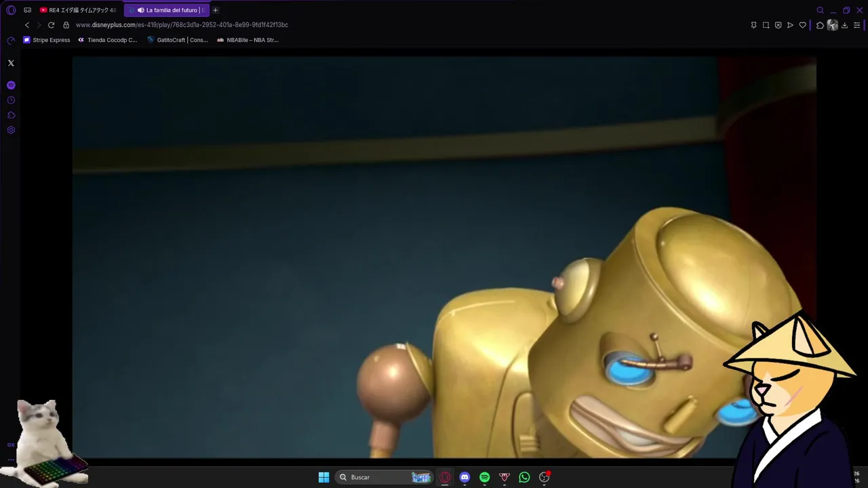868x488 pixels.
Task: Switch to the RE4 YouTube tab
Action: pos(79,10)
